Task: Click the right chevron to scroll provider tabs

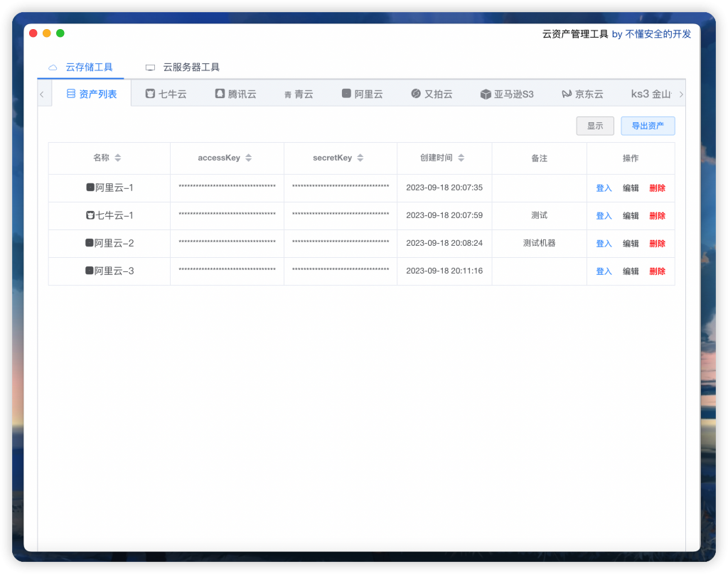Action: [681, 93]
